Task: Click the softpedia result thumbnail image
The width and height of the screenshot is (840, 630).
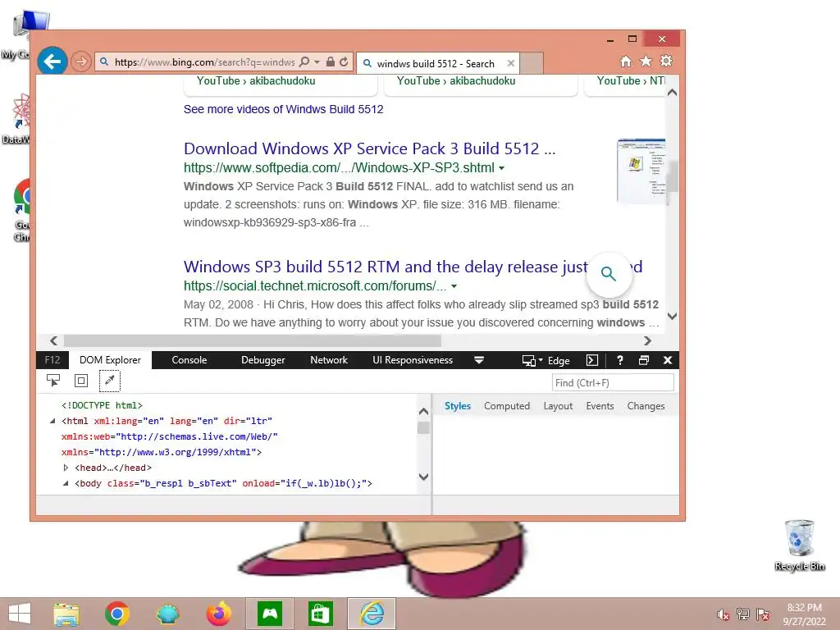Action: pyautogui.click(x=641, y=171)
